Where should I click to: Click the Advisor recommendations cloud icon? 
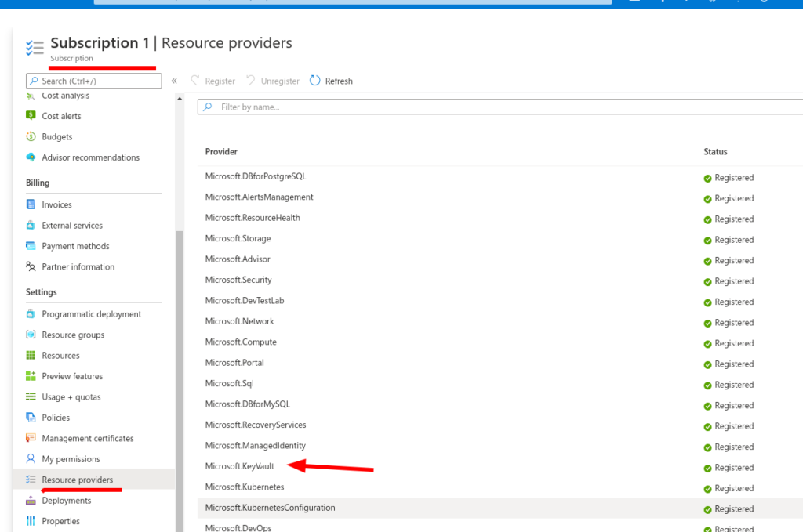[31, 157]
